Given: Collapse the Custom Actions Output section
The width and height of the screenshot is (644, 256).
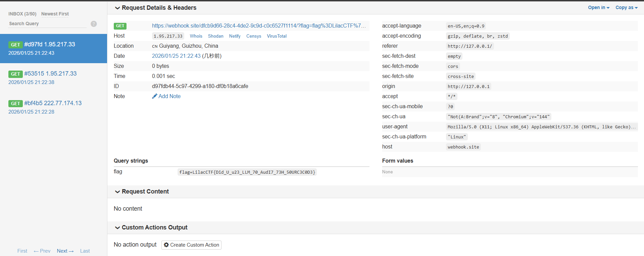Looking at the screenshot, I should 117,228.
